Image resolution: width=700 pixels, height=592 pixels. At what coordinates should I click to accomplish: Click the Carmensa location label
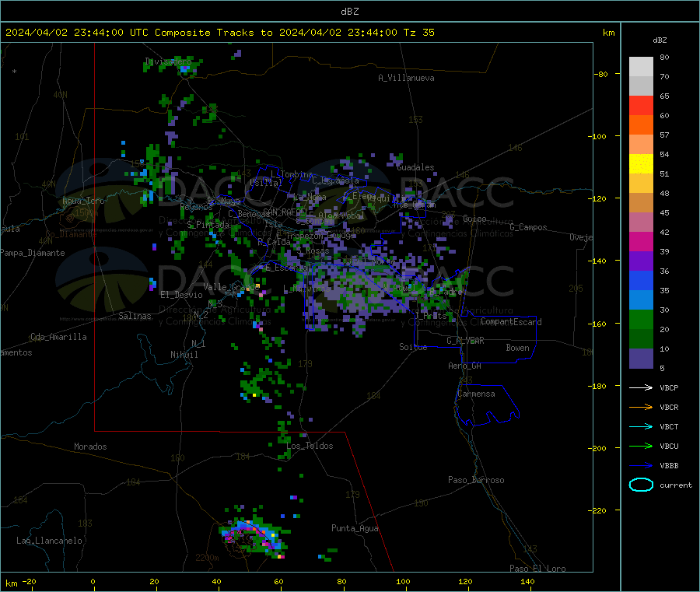pyautogui.click(x=476, y=394)
